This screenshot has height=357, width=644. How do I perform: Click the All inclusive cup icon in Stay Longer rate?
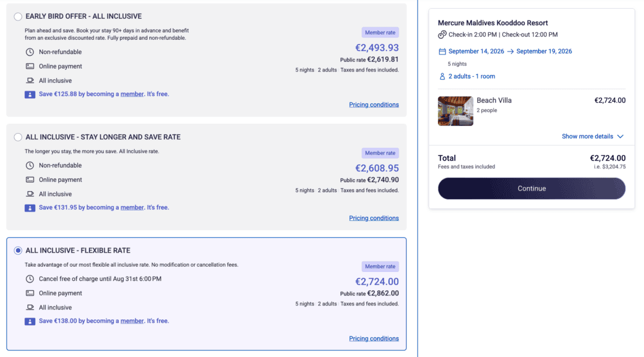30,194
